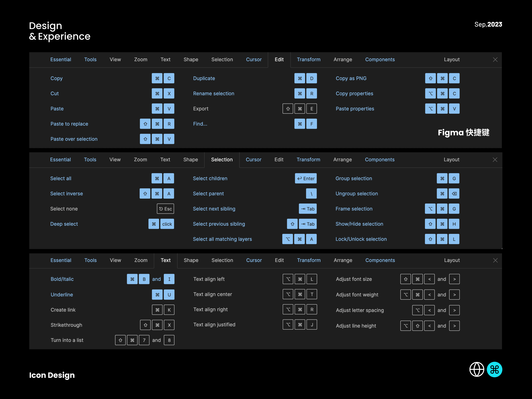
Task: Click the J key of Text align justified
Action: coord(312,325)
